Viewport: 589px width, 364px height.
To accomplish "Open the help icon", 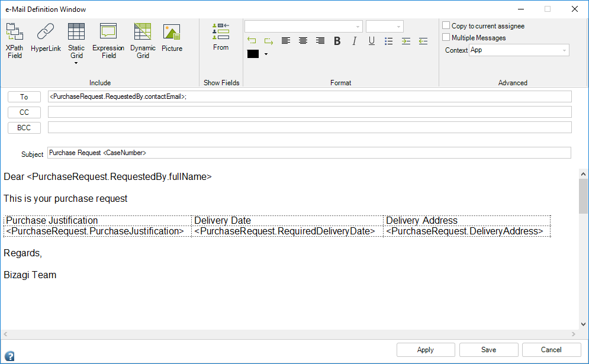I will [x=9, y=356].
